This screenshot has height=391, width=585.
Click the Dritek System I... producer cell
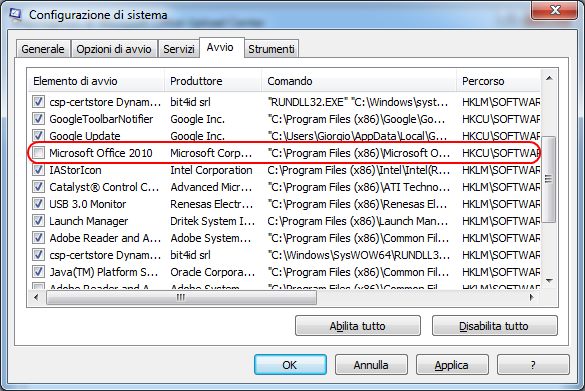click(x=213, y=221)
